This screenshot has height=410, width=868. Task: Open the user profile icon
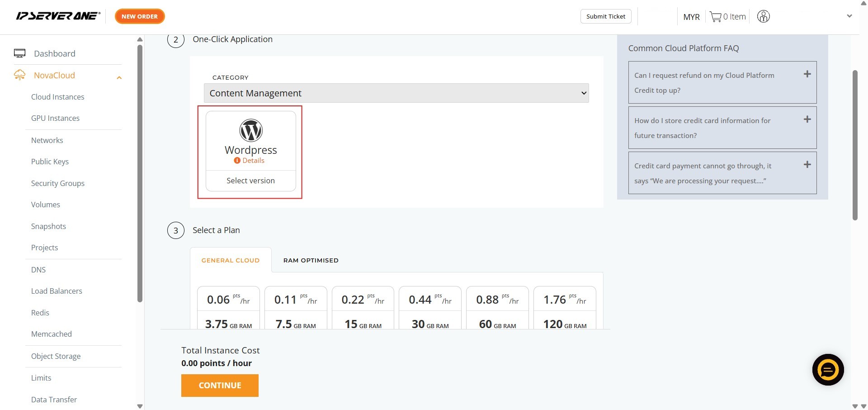click(763, 17)
